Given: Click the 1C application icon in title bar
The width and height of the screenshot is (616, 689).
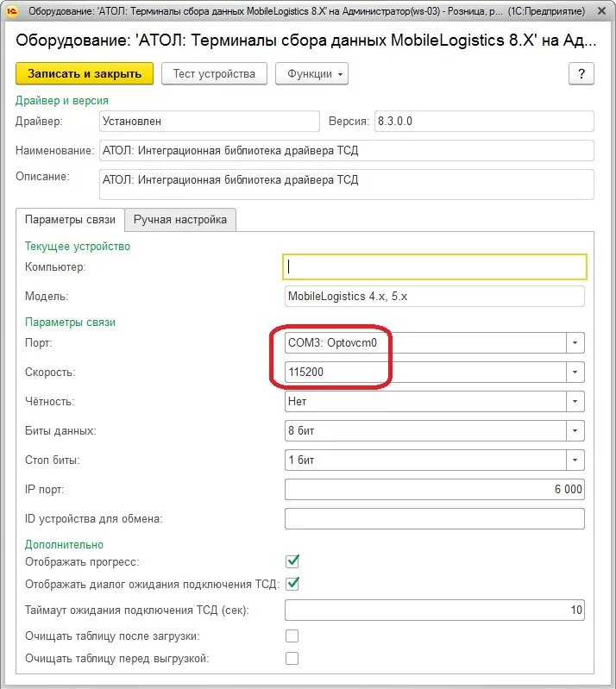Looking at the screenshot, I should click(x=11, y=11).
